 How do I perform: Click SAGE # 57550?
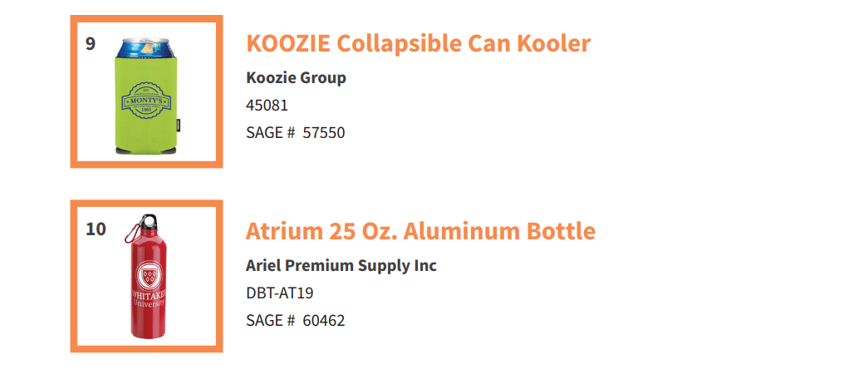[x=296, y=133]
